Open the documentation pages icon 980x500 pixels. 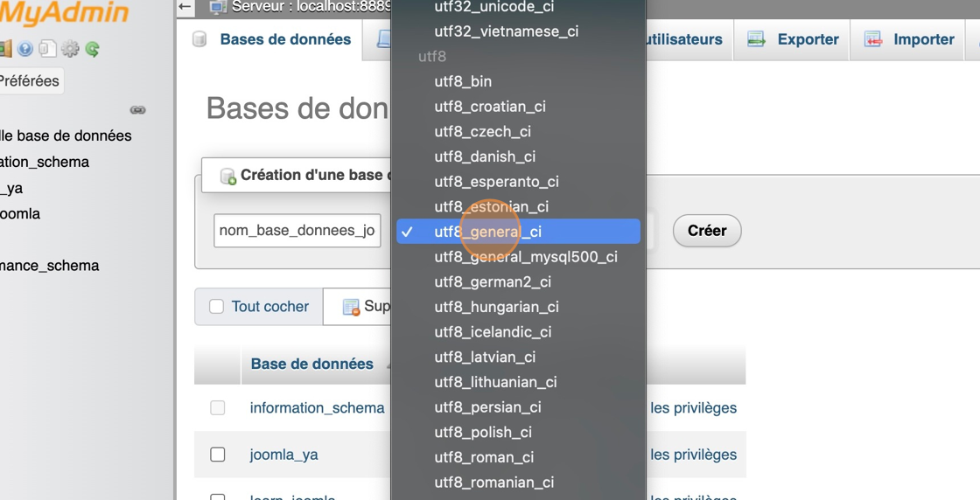pyautogui.click(x=47, y=49)
